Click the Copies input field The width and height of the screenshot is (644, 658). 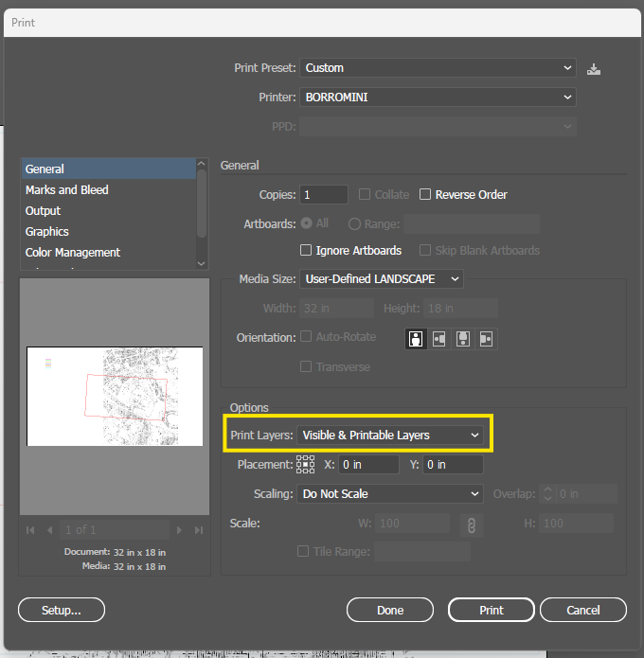[x=323, y=195]
